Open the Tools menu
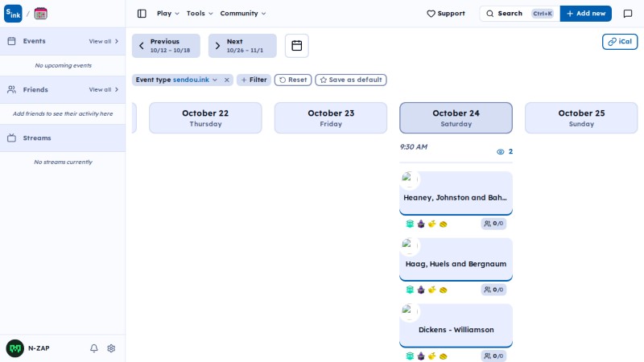The image size is (644, 362). pyautogui.click(x=200, y=14)
